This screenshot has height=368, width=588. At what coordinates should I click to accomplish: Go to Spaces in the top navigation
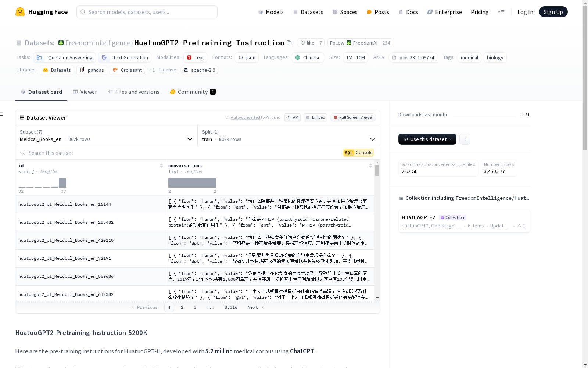point(345,12)
